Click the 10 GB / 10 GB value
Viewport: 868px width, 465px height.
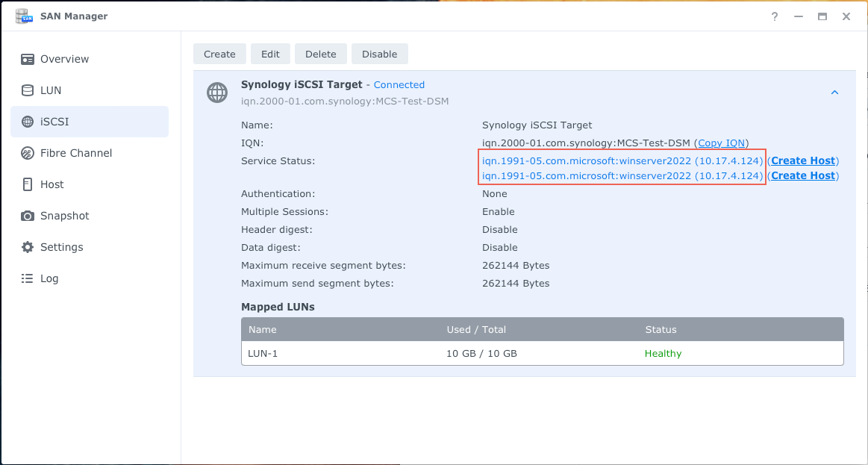[481, 353]
